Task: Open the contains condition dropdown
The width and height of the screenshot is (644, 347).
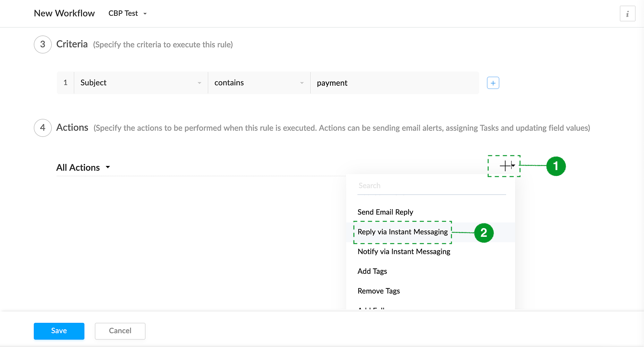Action: (259, 83)
